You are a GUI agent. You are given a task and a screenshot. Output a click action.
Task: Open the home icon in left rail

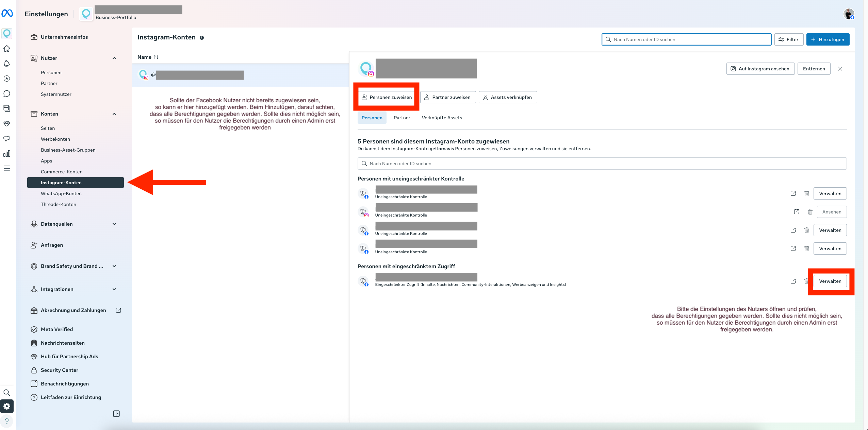[x=7, y=49]
